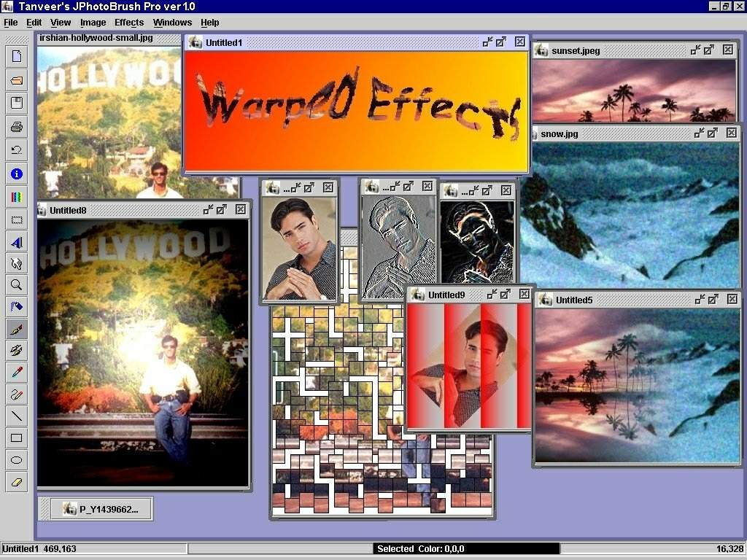The width and height of the screenshot is (747, 560).
Task: Click Untitled1 window's title bar icon
Action: (195, 42)
